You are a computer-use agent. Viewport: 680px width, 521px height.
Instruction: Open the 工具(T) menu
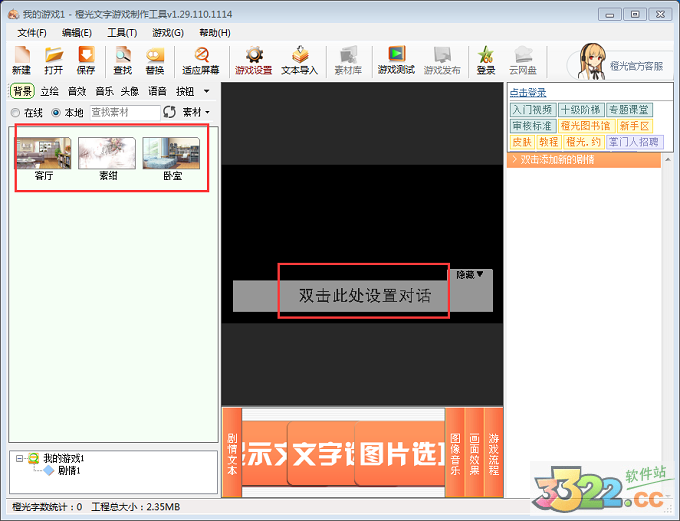122,33
